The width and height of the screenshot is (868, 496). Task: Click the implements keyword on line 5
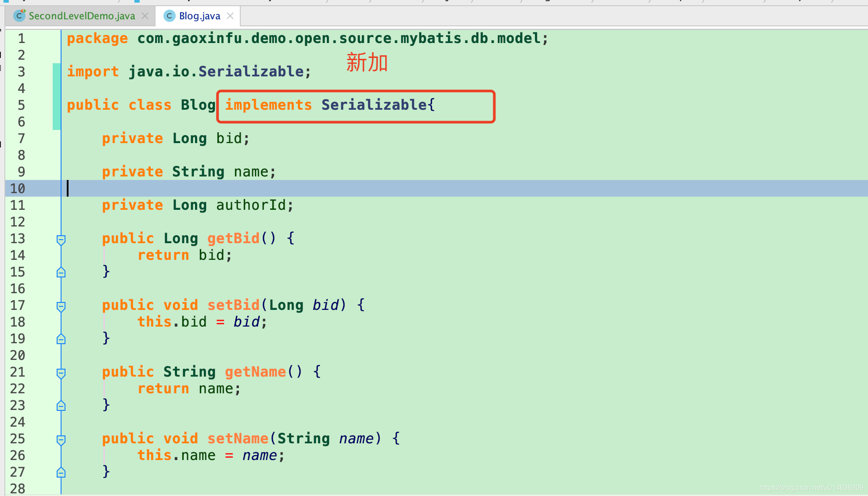(268, 105)
